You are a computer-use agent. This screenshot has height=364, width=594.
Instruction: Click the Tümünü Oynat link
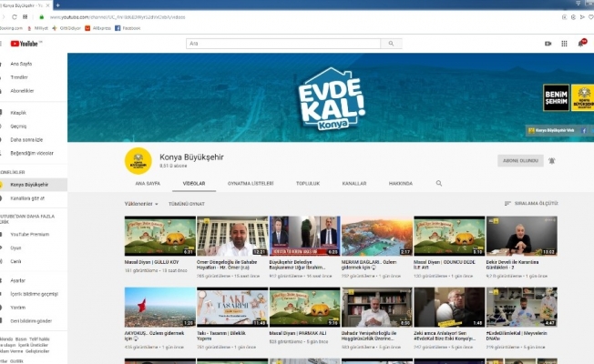click(x=187, y=204)
